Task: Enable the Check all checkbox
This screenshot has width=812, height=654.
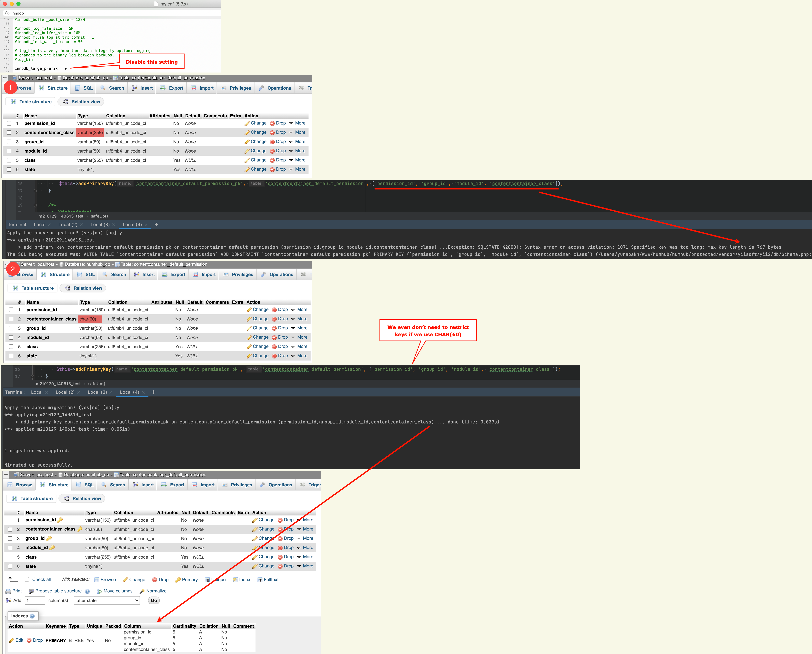Action: coord(27,579)
